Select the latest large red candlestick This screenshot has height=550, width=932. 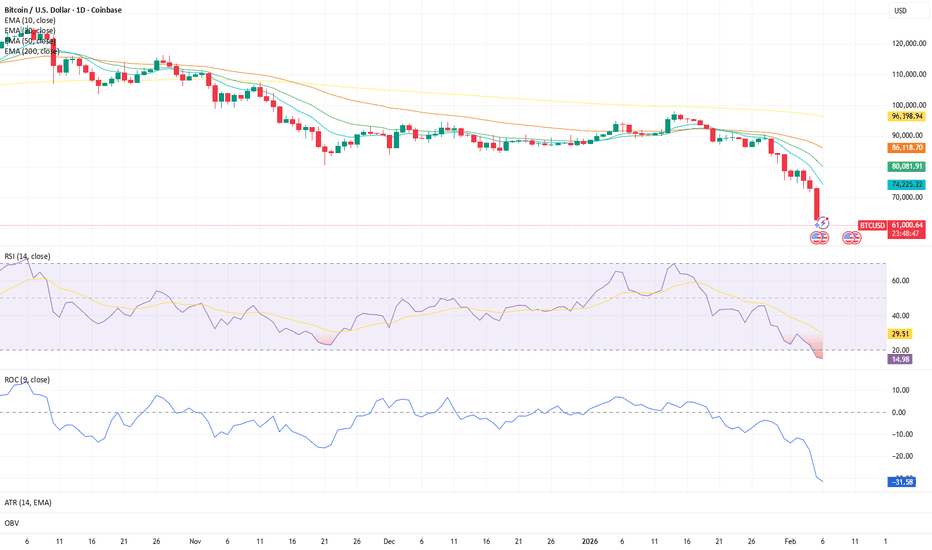click(x=817, y=205)
